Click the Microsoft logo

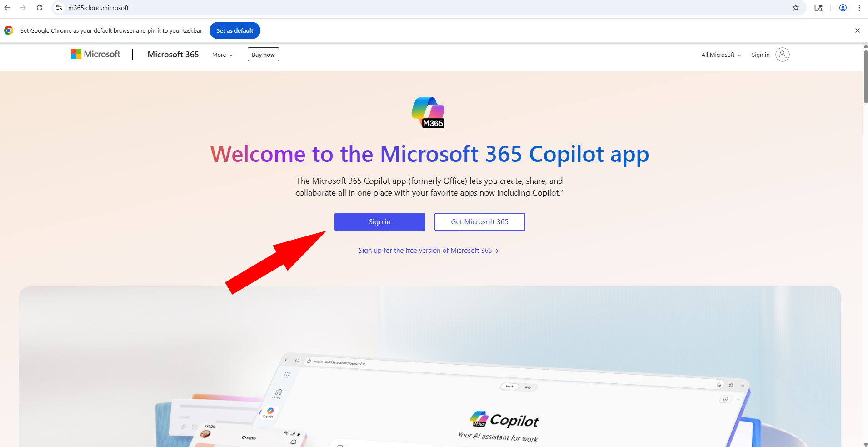(95, 54)
